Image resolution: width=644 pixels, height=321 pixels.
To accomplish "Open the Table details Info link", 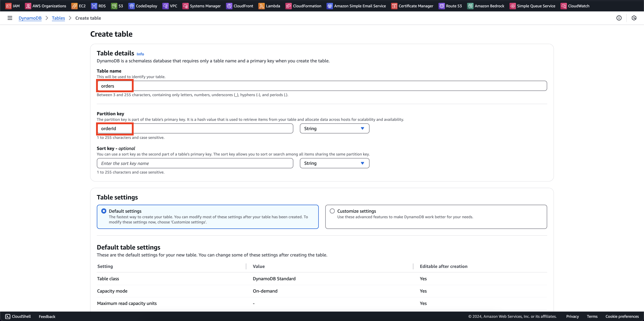I will pos(140,54).
